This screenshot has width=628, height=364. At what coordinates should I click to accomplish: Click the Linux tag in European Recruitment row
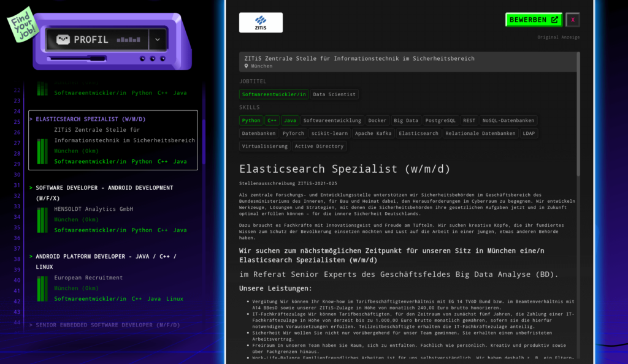[x=175, y=299]
